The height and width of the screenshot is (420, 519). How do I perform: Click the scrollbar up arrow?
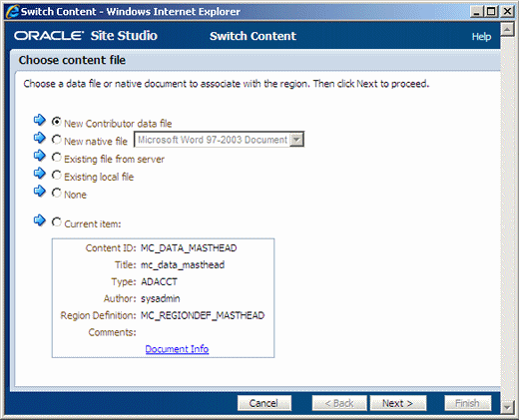coord(507,30)
